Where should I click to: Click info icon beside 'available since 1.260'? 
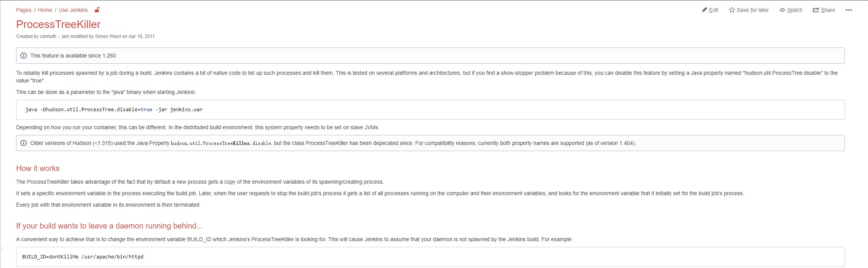coord(23,56)
